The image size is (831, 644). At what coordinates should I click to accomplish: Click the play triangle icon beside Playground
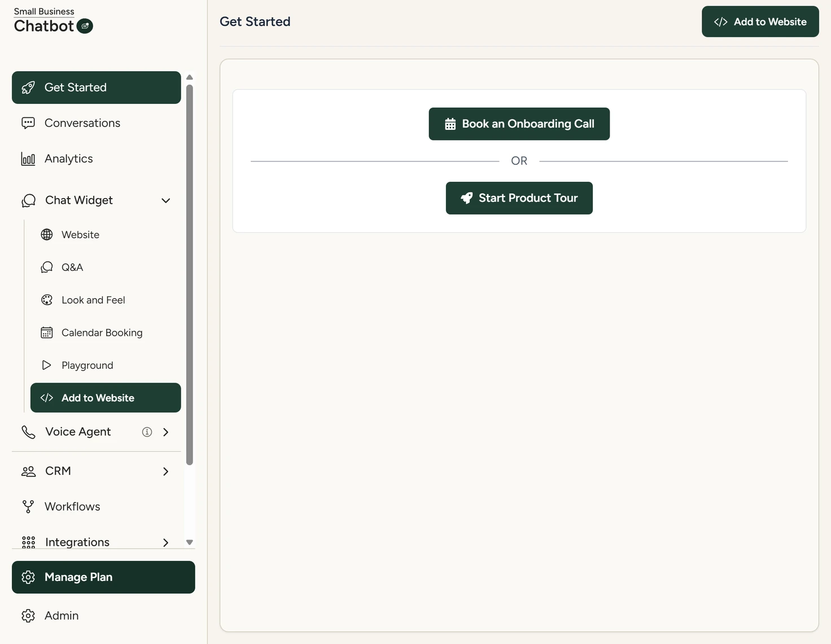click(x=47, y=365)
